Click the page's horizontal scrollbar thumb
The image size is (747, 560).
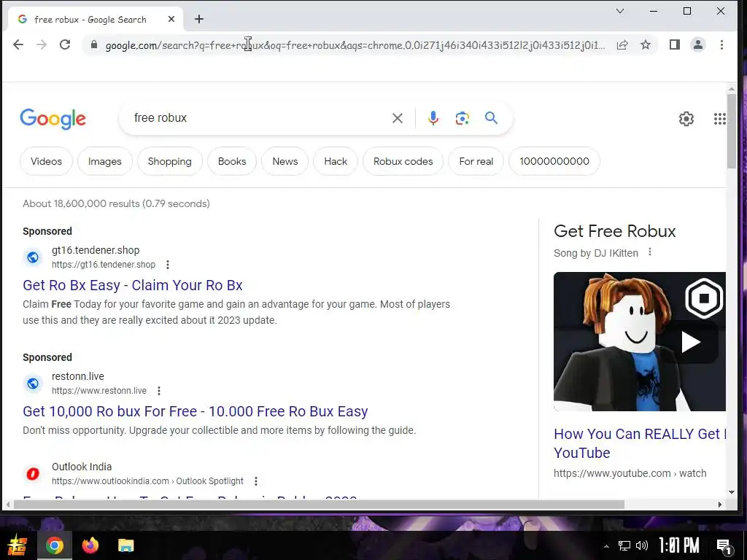[319, 505]
